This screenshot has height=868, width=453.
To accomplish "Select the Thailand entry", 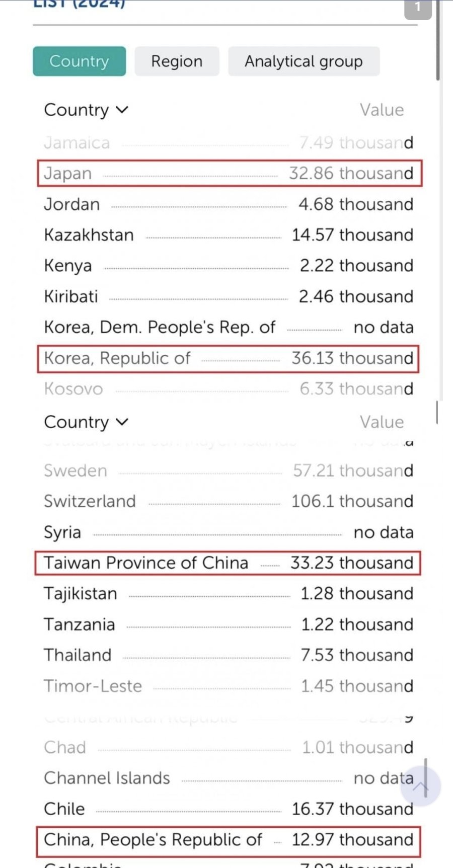I will point(229,655).
